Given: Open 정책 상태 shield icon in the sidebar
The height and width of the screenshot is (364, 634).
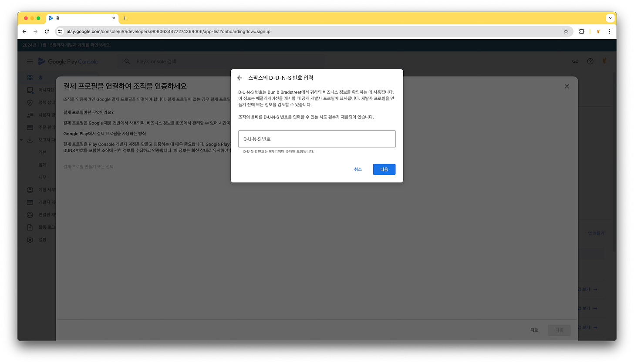Looking at the screenshot, I should pyautogui.click(x=30, y=103).
